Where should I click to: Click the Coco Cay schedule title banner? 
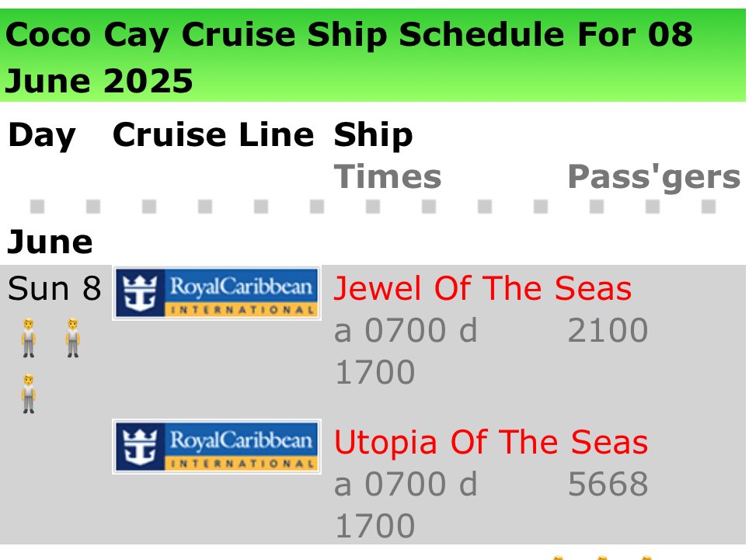[373, 55]
